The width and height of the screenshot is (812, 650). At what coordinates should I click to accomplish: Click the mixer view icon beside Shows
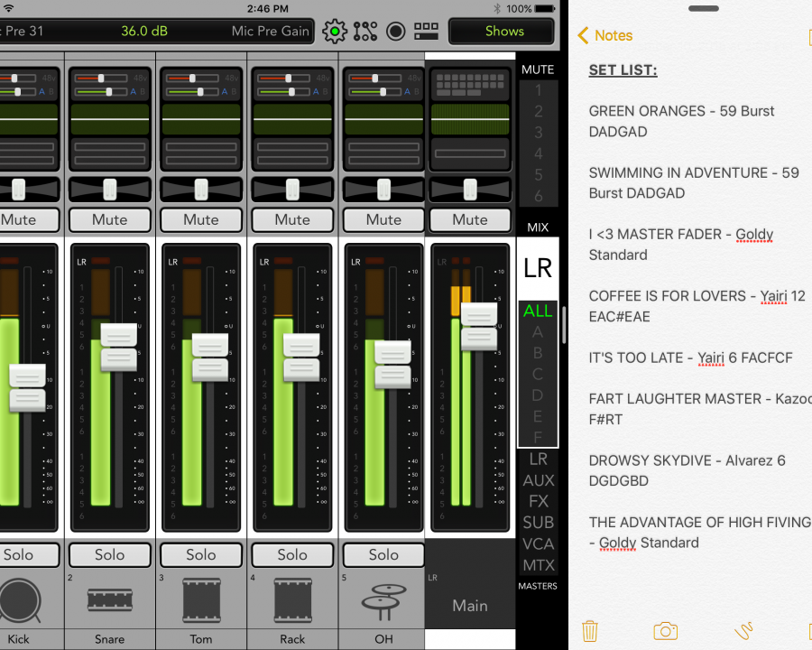(x=426, y=32)
